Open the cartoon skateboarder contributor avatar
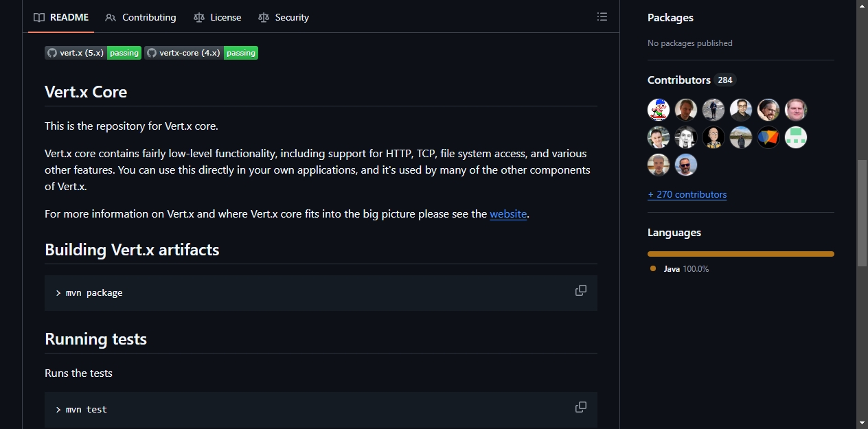 pyautogui.click(x=659, y=110)
